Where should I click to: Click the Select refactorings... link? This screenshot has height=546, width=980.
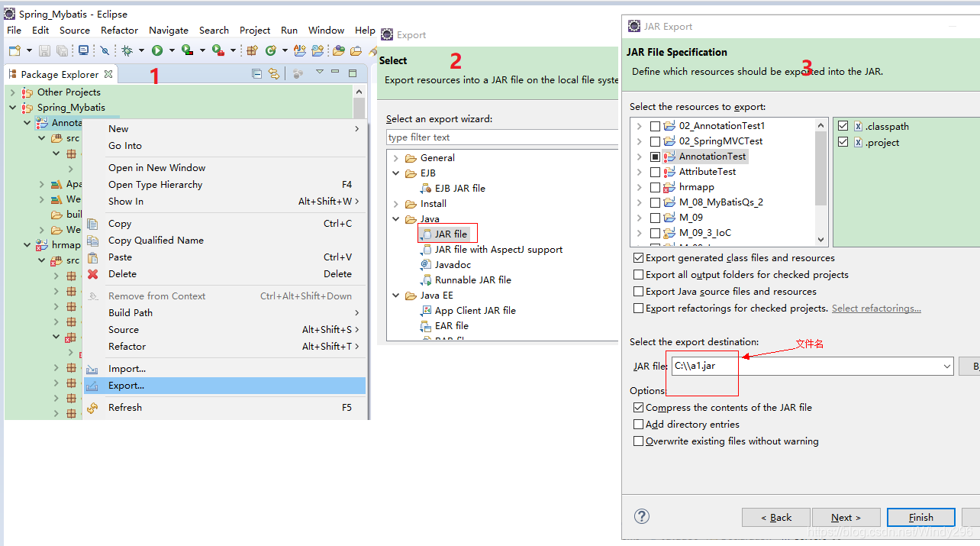point(876,309)
